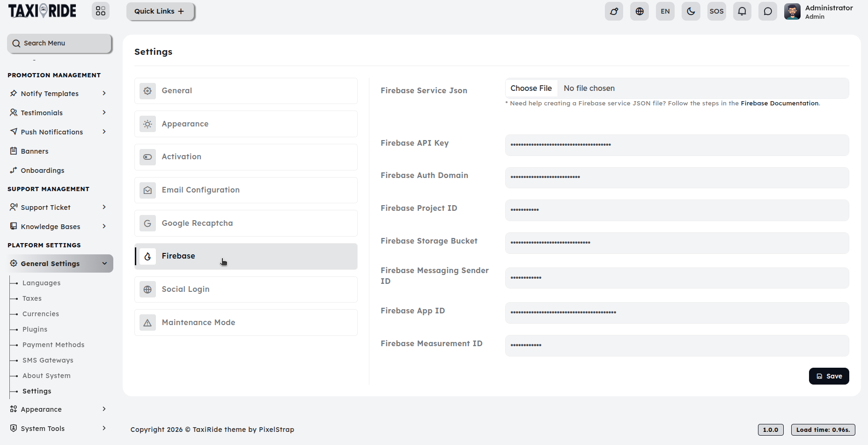Click the Save button
868x445 pixels.
(829, 376)
